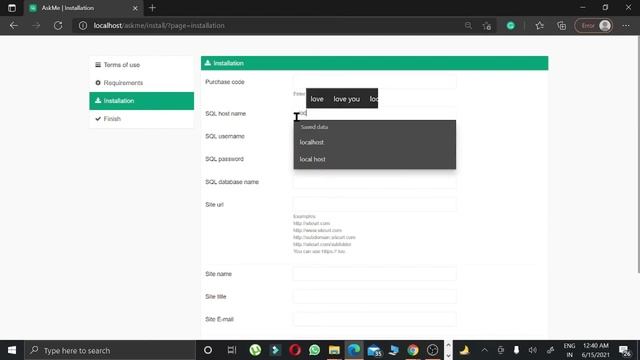Viewport: 640px width, 360px height.
Task: Open Google Chrome from taskbar
Action: click(413, 350)
